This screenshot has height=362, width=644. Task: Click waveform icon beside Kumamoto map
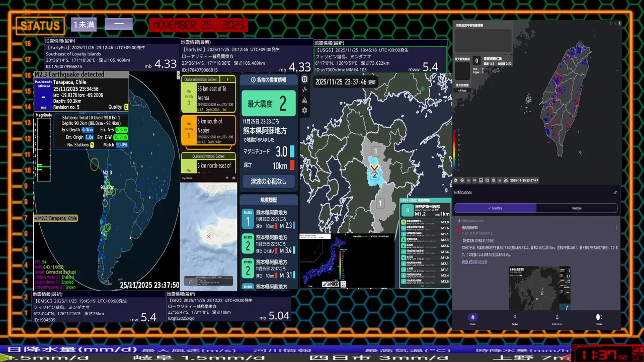pos(304,89)
